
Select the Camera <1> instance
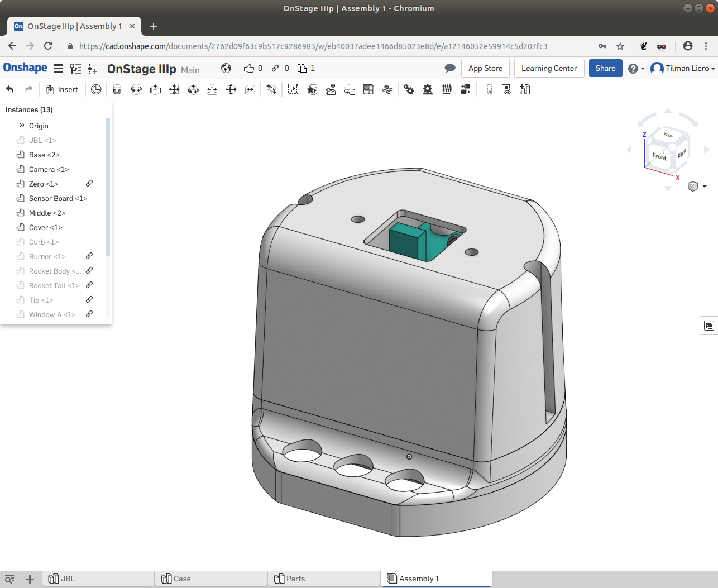pos(49,169)
